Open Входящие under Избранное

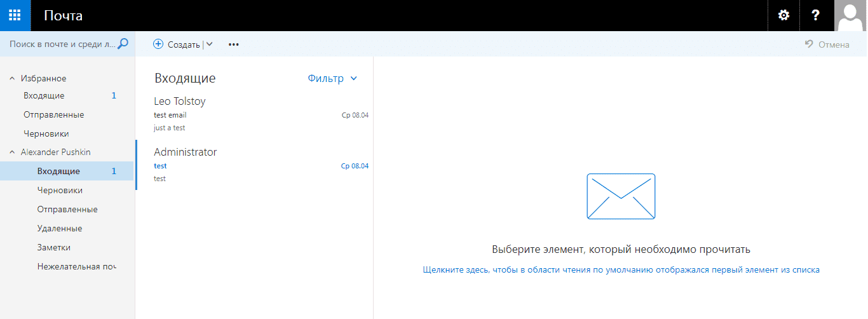(x=67, y=96)
